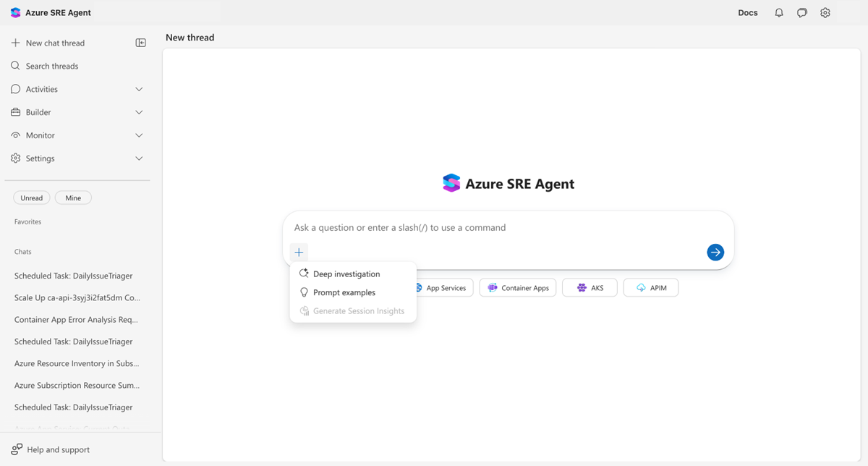This screenshot has width=868, height=466.
Task: Send the message with the blue arrow button
Action: pyautogui.click(x=715, y=252)
